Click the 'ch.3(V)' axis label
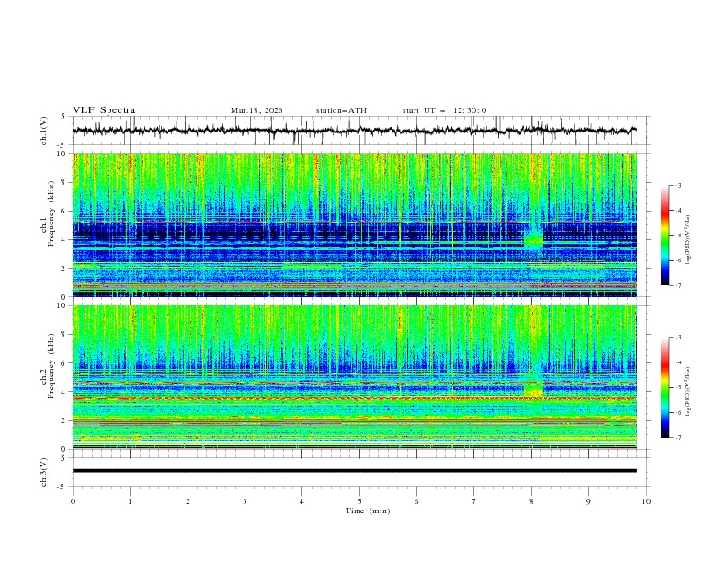This screenshot has width=728, height=563. pyautogui.click(x=44, y=472)
